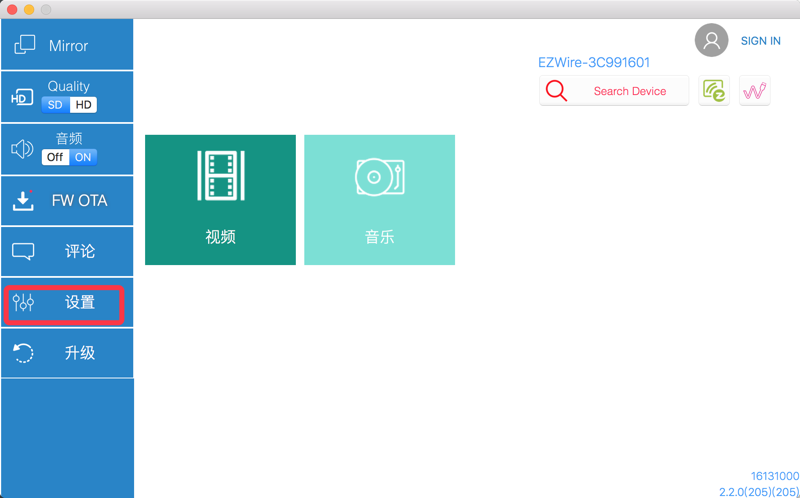This screenshot has width=800, height=498.
Task: Click the turntable music icon
Action: (380, 177)
